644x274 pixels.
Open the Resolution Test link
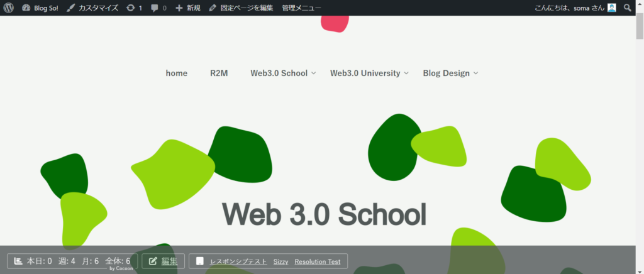tap(317, 261)
